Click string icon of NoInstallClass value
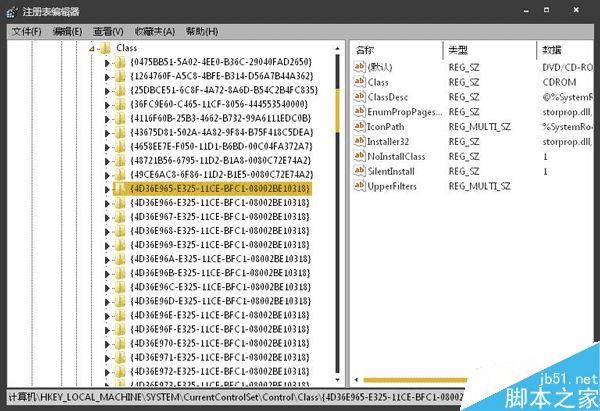The image size is (600, 411). [x=360, y=156]
